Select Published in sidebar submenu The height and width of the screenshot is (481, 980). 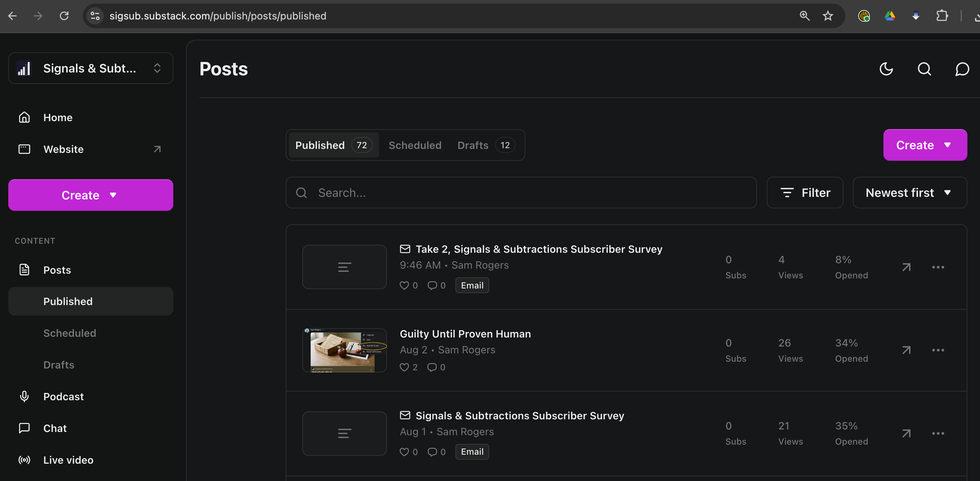coord(90,301)
